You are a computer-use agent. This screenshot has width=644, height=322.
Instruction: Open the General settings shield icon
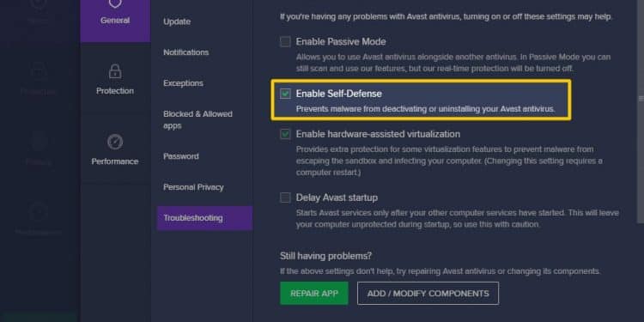(115, 4)
